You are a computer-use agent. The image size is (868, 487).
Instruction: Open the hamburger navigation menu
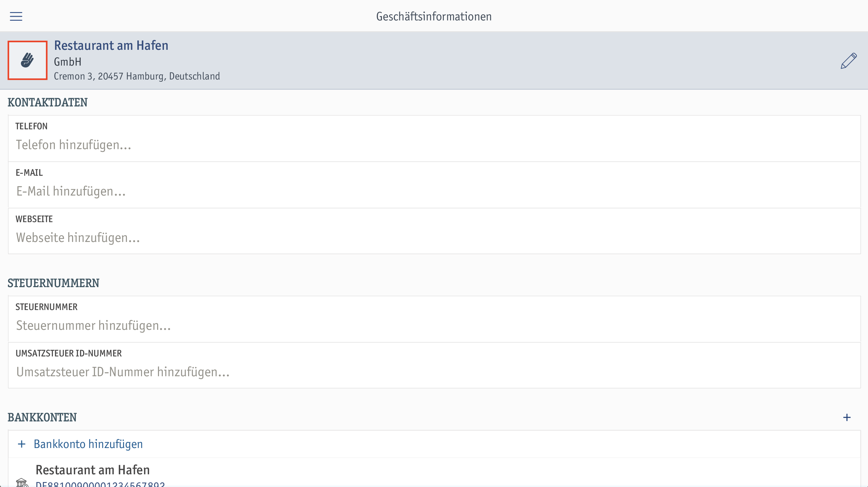coord(16,16)
